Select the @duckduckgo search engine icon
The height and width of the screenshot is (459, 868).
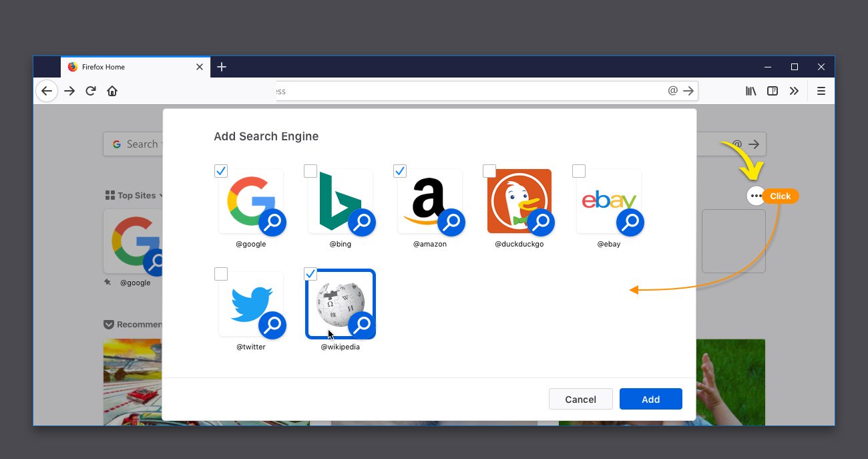[519, 200]
